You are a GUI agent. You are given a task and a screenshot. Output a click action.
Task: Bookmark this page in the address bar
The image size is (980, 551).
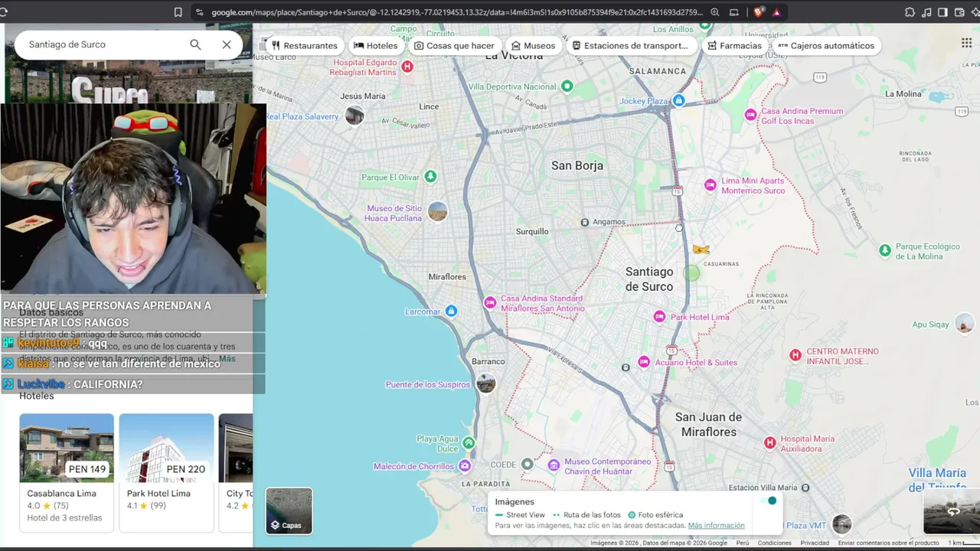(178, 12)
